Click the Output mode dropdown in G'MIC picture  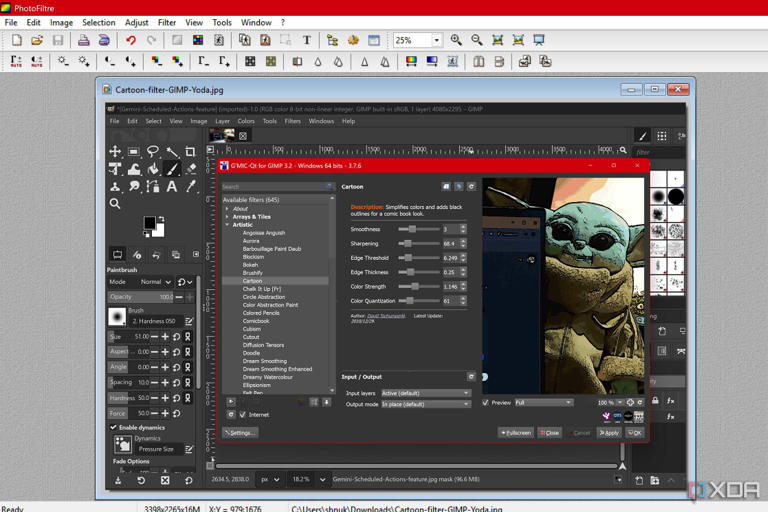[x=426, y=404]
